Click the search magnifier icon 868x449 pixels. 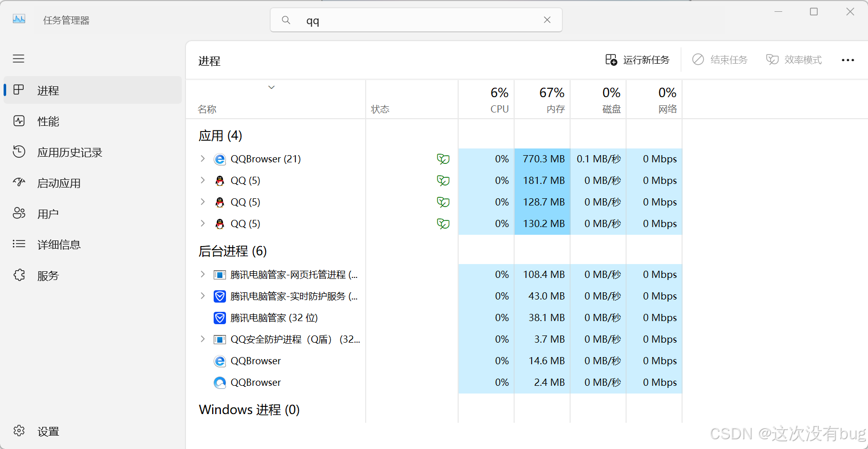coord(286,20)
